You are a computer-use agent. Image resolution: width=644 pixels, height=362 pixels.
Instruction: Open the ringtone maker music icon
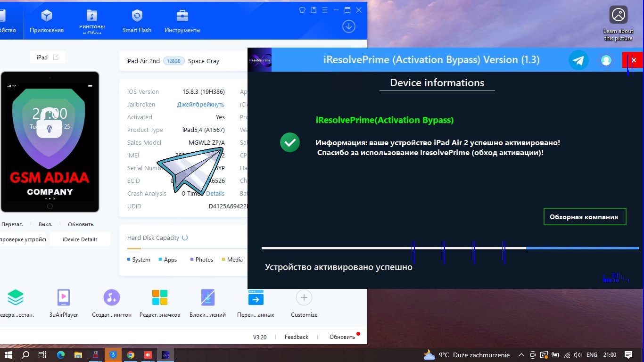[x=112, y=297]
